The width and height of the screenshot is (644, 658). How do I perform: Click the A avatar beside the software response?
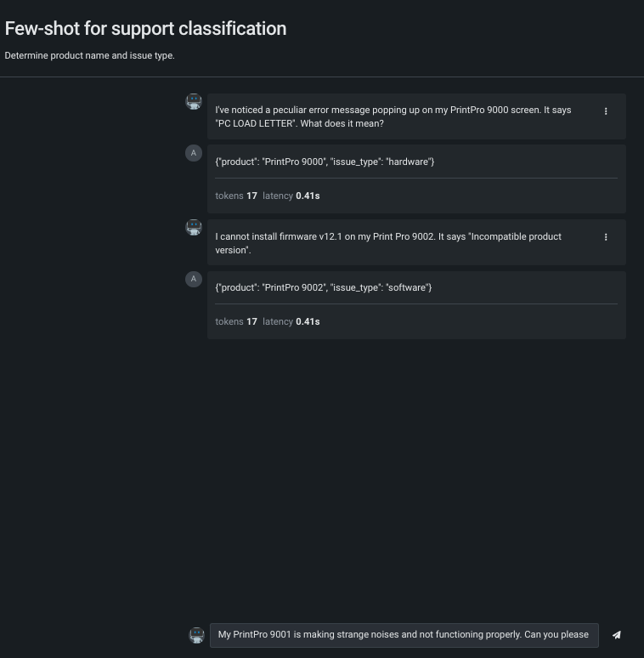click(x=194, y=279)
